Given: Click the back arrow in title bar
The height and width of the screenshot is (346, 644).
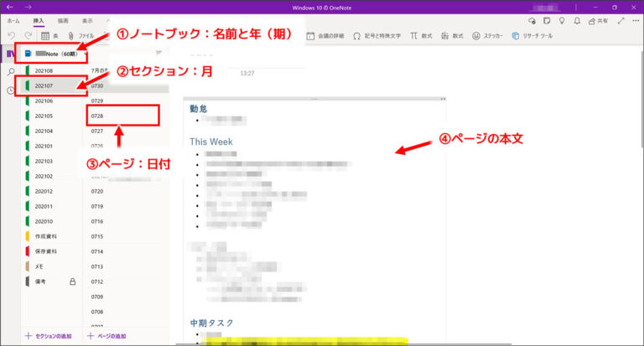Looking at the screenshot, I should pos(9,7).
